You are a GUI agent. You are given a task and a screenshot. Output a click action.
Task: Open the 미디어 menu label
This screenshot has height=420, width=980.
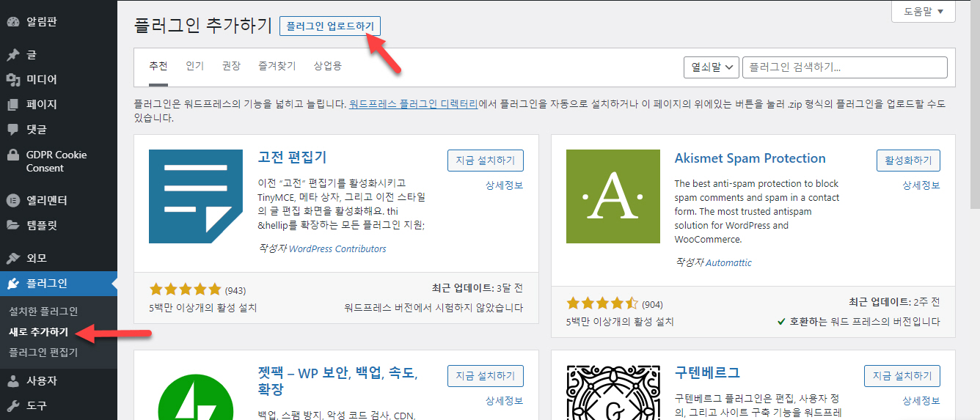pyautogui.click(x=42, y=80)
